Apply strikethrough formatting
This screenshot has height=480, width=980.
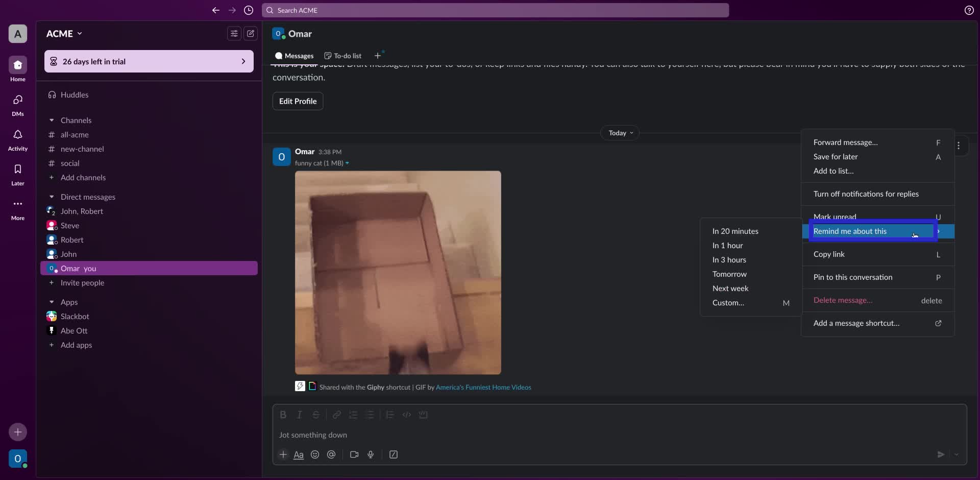[316, 415]
